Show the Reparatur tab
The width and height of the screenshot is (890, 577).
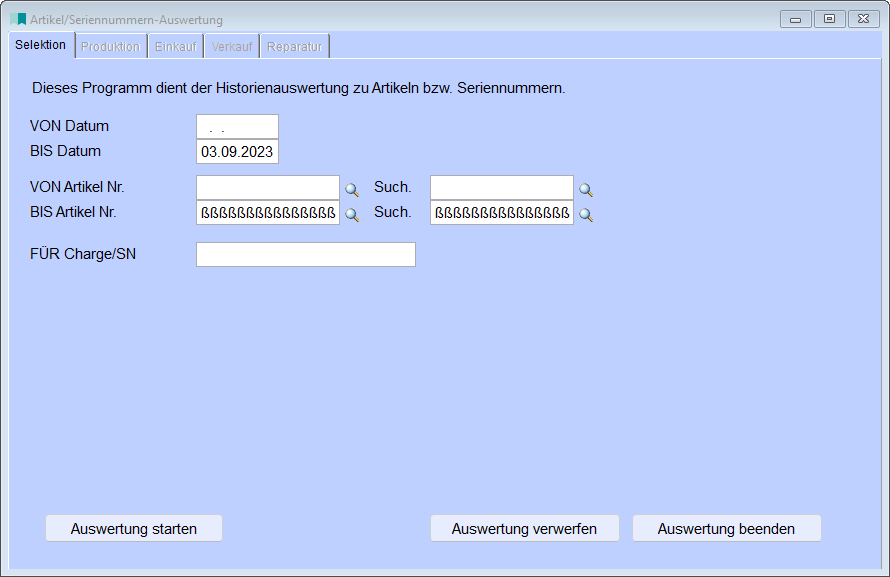pyautogui.click(x=294, y=47)
